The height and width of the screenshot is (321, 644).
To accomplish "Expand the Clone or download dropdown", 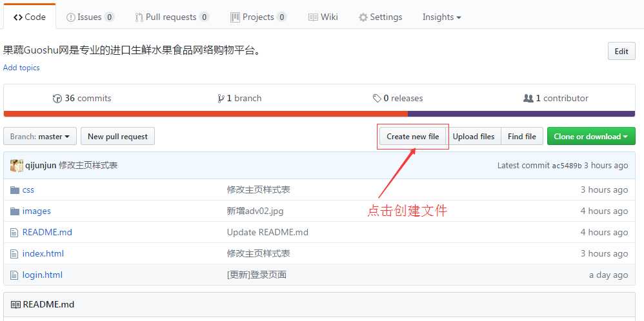I will coord(591,136).
